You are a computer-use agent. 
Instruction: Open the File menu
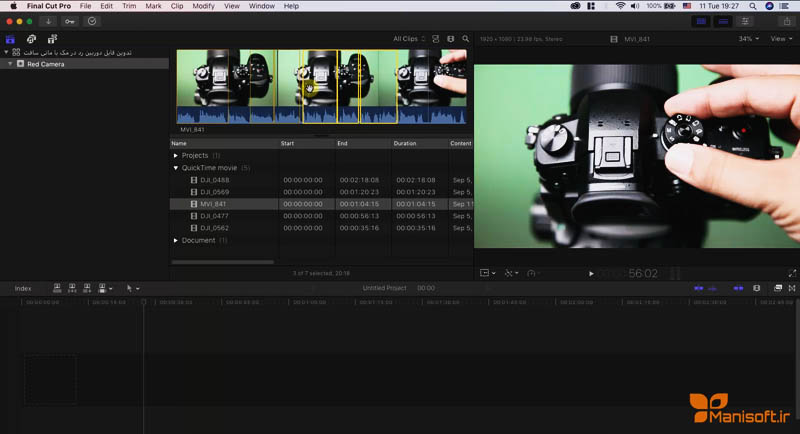point(85,6)
